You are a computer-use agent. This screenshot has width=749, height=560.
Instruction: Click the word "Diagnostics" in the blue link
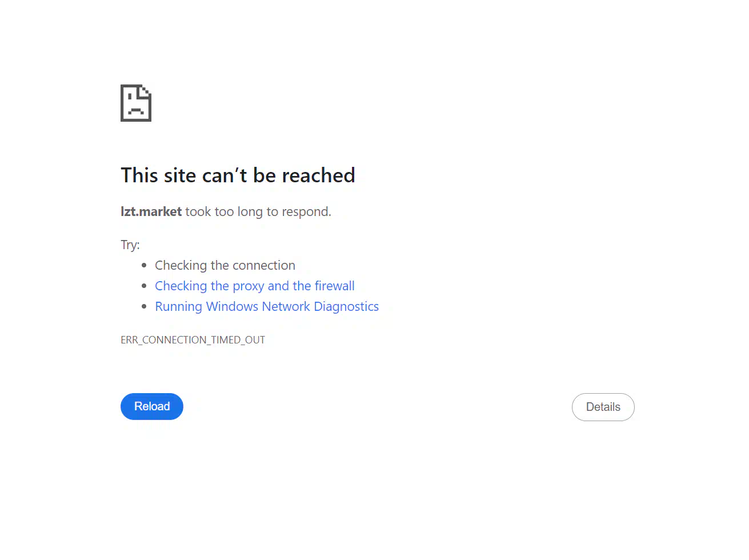(346, 306)
